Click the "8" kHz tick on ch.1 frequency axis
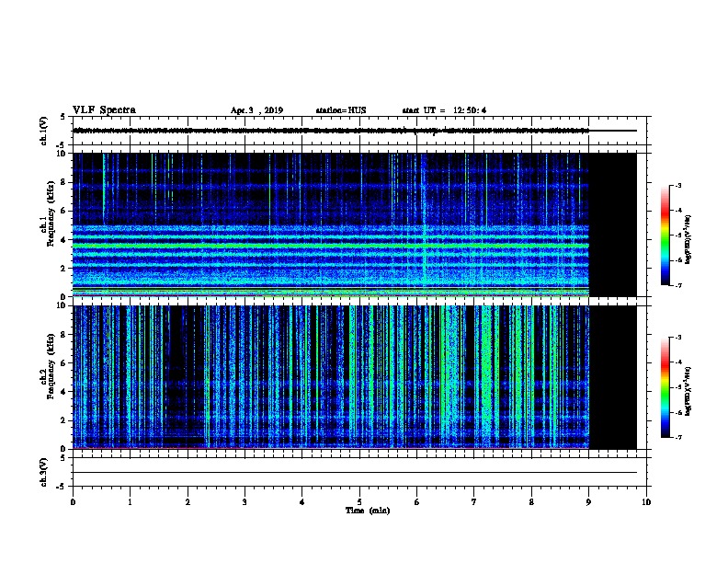Viewport: 728px width, 563px height. pyautogui.click(x=64, y=182)
